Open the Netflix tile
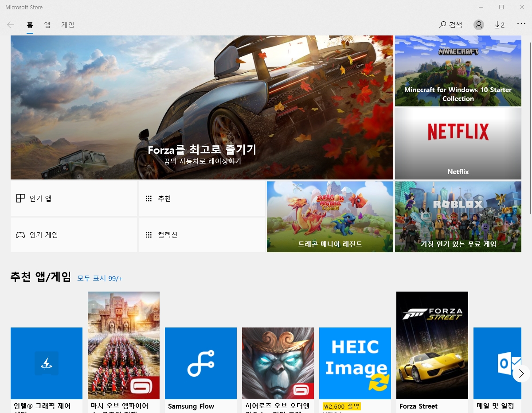 coord(458,144)
